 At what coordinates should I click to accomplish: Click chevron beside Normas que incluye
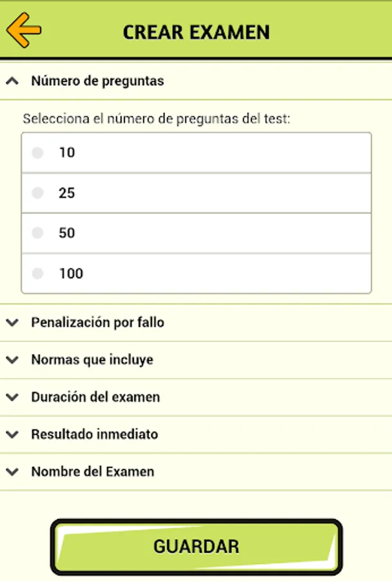[x=12, y=360]
